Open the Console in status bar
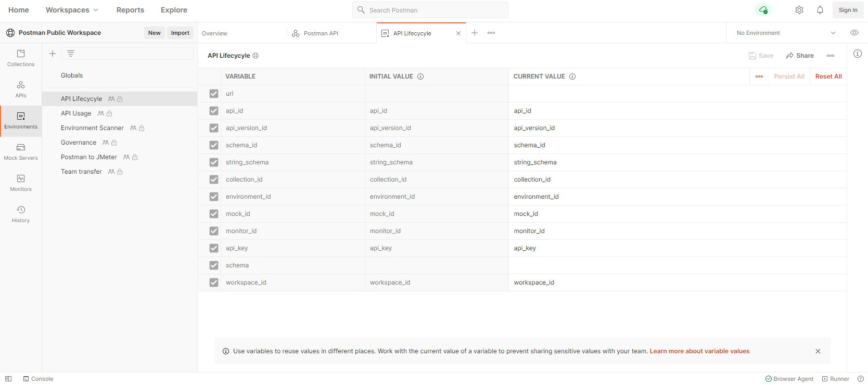This screenshot has height=385, width=868. [38, 379]
